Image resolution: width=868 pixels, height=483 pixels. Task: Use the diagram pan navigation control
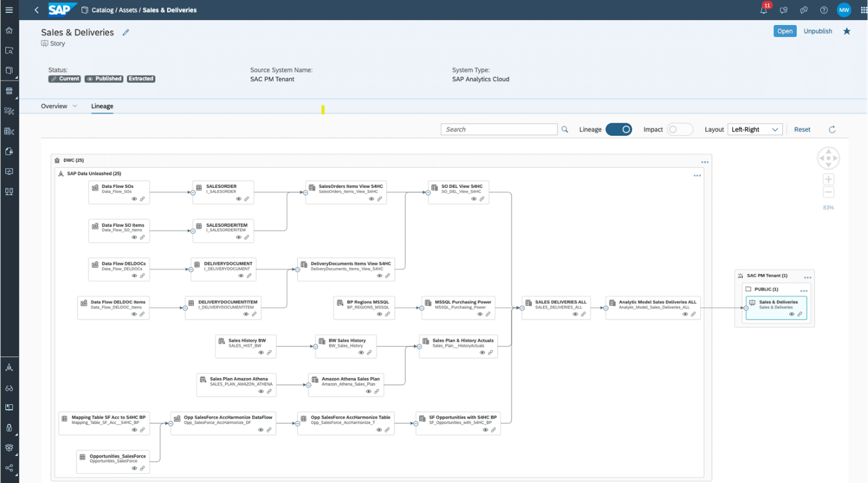click(x=828, y=158)
